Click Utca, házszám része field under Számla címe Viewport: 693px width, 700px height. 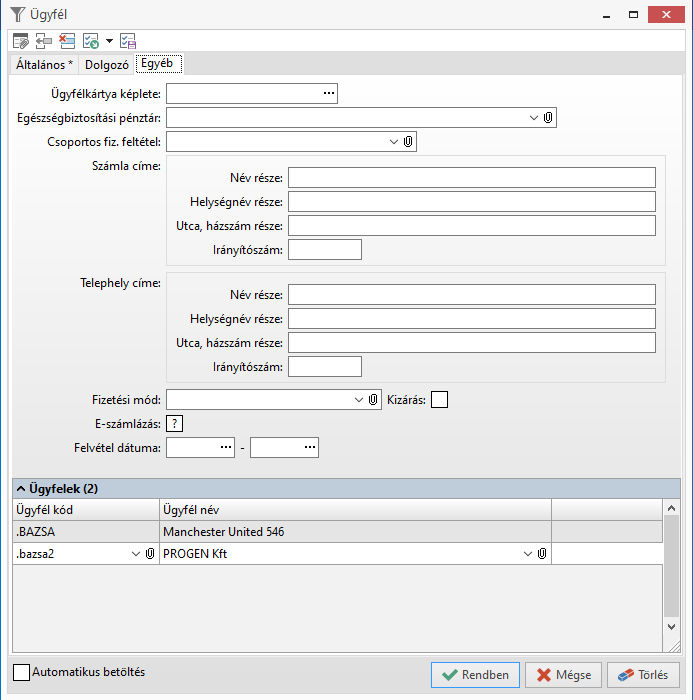[x=472, y=226]
